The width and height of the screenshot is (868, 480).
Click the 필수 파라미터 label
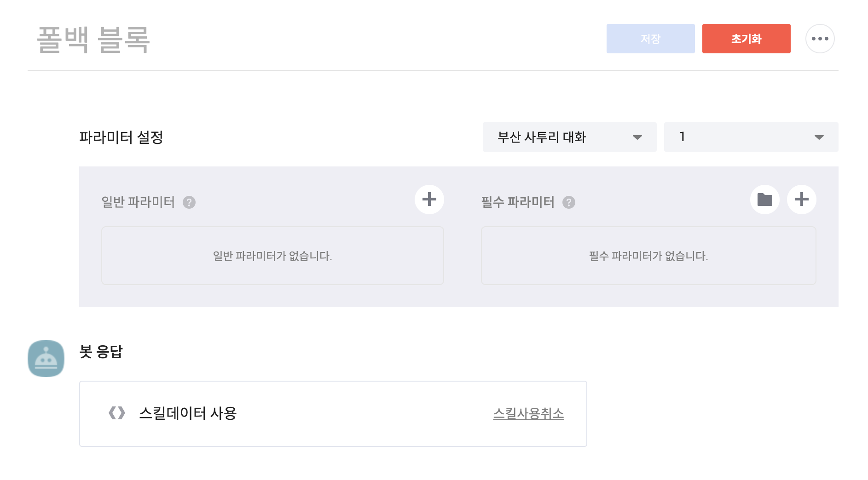[517, 202]
